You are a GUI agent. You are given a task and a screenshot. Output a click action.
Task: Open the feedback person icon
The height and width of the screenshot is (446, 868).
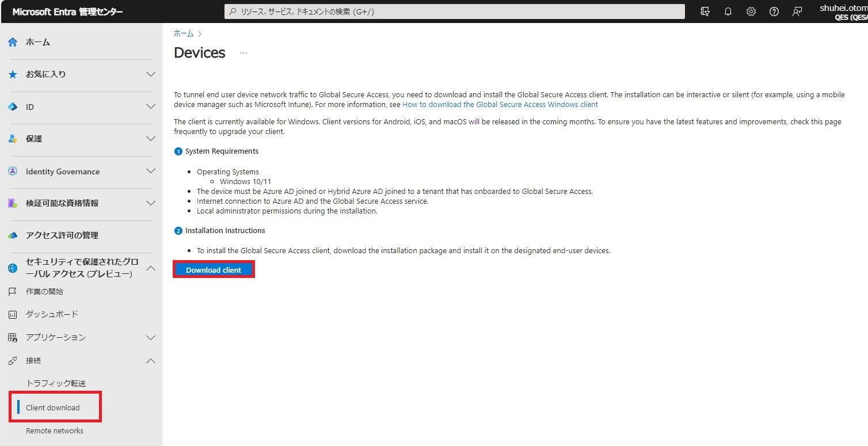pyautogui.click(x=797, y=12)
